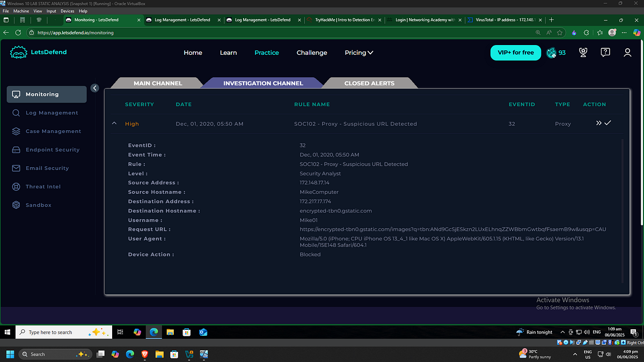Open the achievements badge icon
644x362 pixels.
584,53
